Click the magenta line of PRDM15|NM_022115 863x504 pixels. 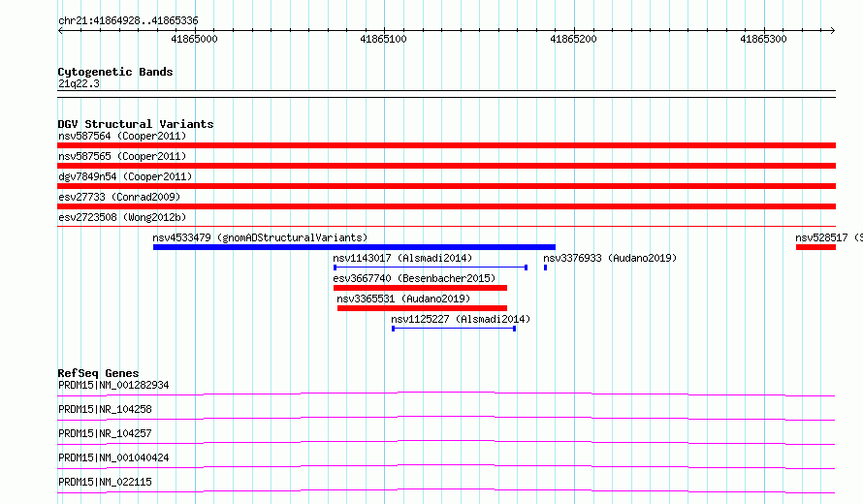[446, 490]
